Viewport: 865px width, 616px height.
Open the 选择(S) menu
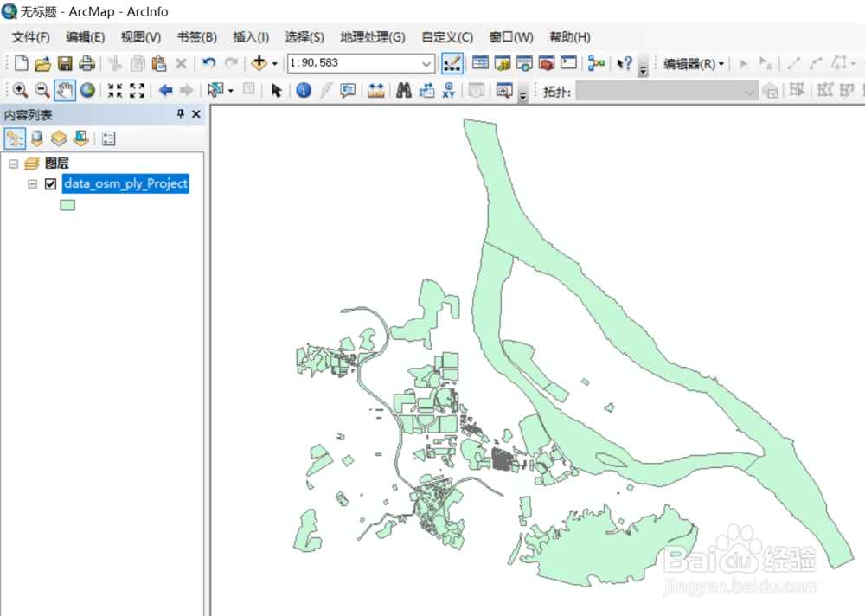click(303, 37)
